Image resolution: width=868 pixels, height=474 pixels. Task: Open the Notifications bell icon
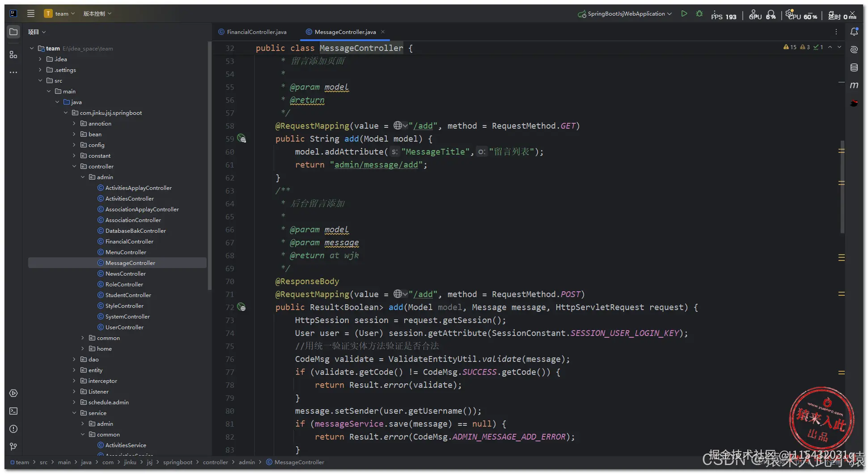click(854, 32)
